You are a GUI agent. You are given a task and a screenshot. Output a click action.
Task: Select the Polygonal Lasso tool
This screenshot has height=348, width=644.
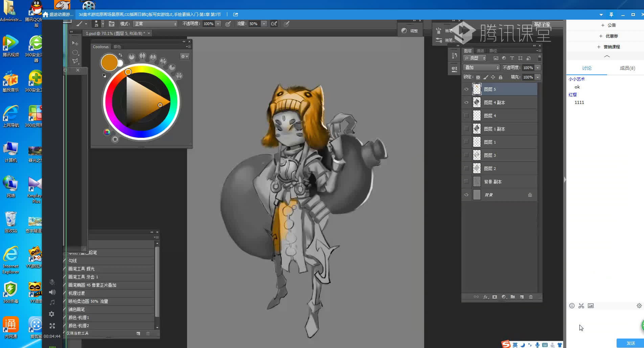(x=75, y=61)
